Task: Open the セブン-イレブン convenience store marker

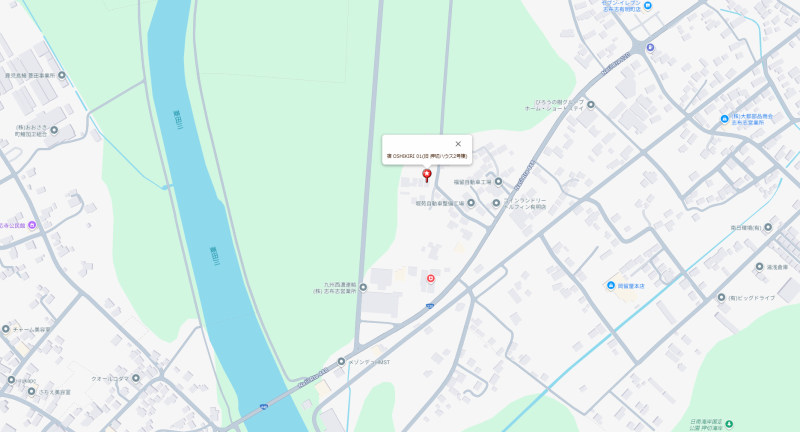Action: pyautogui.click(x=648, y=6)
